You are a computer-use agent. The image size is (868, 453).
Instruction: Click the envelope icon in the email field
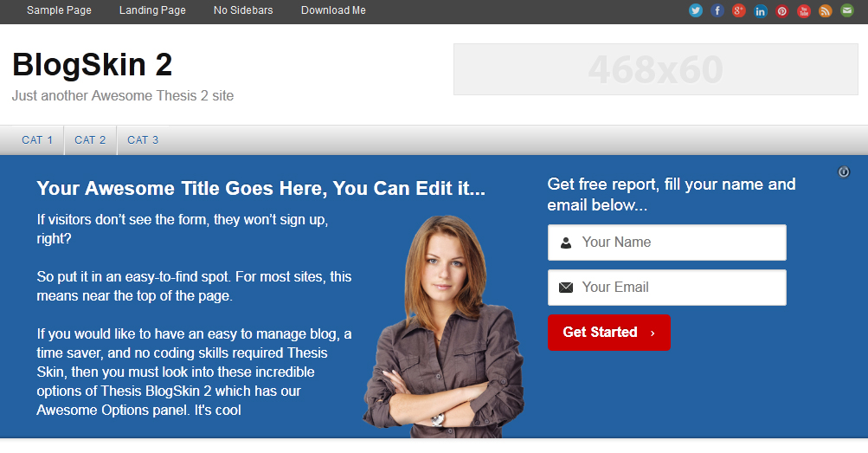pos(566,288)
